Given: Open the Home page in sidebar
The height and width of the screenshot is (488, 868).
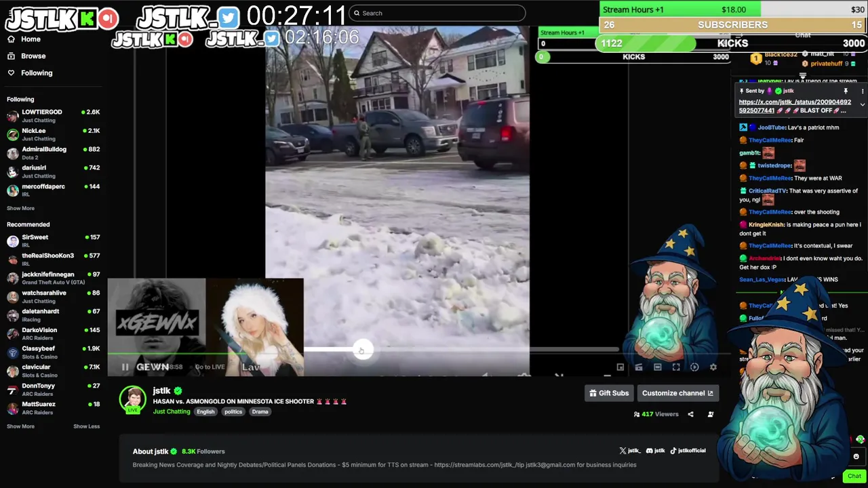Looking at the screenshot, I should pos(24,39).
